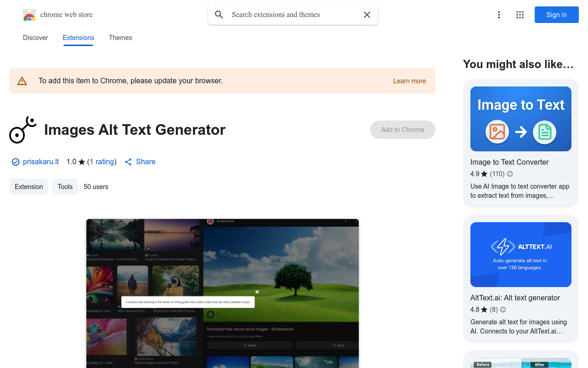Click the verified publisher badge icon

point(16,162)
